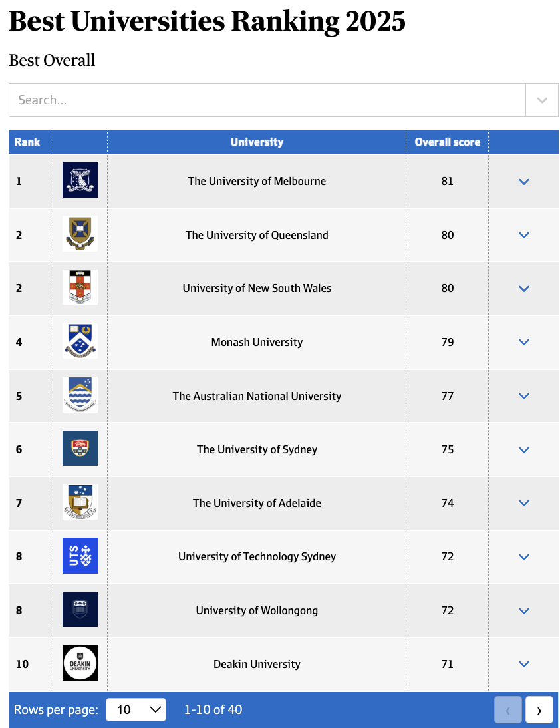Click the Search input field

(266, 100)
